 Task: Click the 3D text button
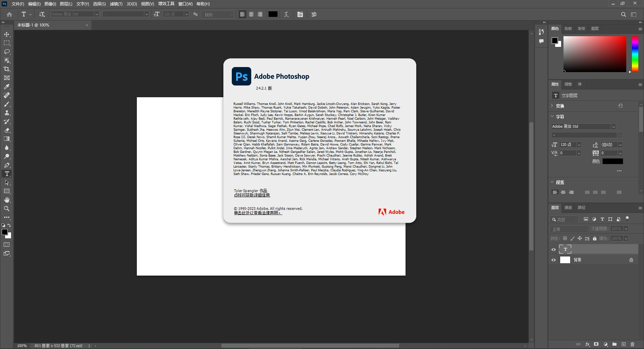pos(314,14)
